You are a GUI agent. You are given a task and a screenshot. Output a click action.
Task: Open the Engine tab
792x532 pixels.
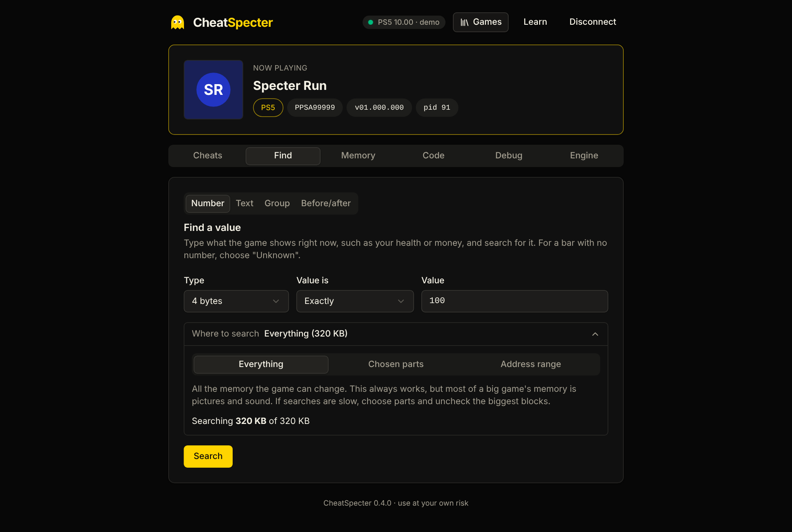coord(584,156)
